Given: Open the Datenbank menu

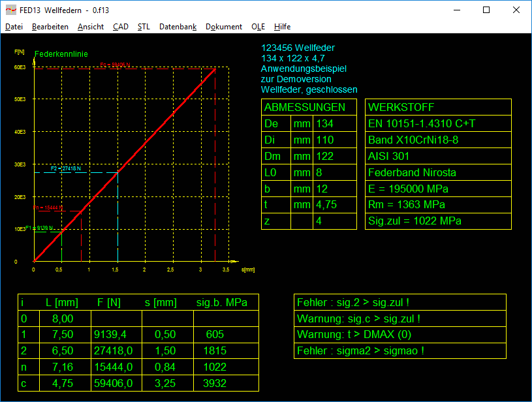Looking at the screenshot, I should pyautogui.click(x=178, y=27).
